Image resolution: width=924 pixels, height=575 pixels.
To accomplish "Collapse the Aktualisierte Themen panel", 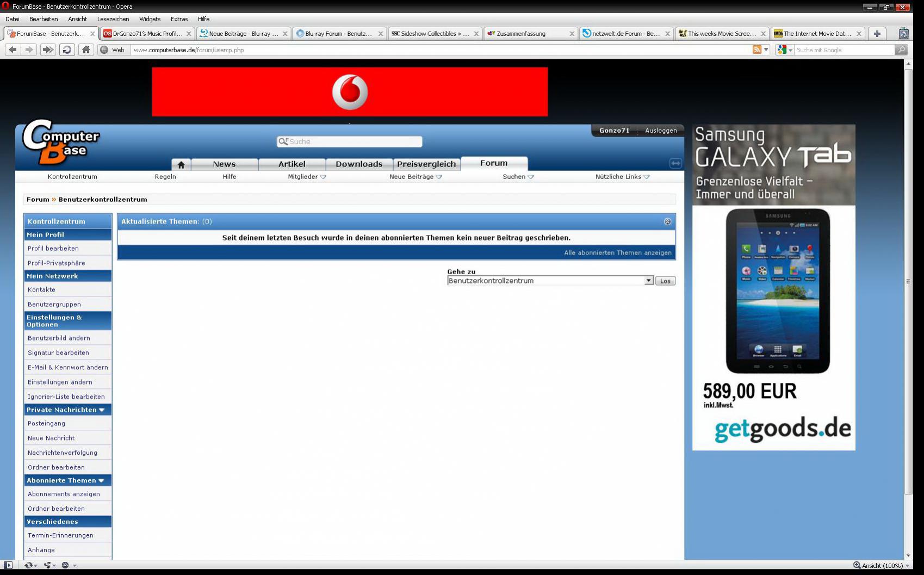I will (x=667, y=221).
